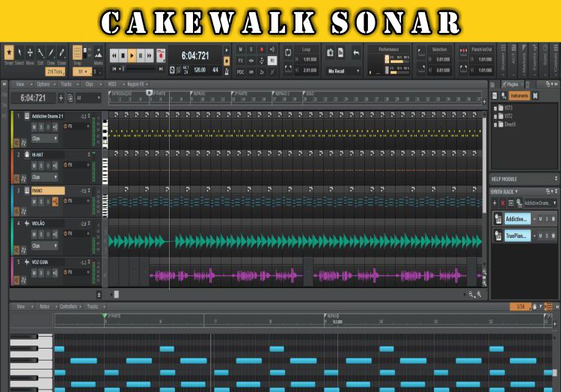This screenshot has width=561, height=392.
Task: Click the Synth Rack add plus icon
Action: 495,203
